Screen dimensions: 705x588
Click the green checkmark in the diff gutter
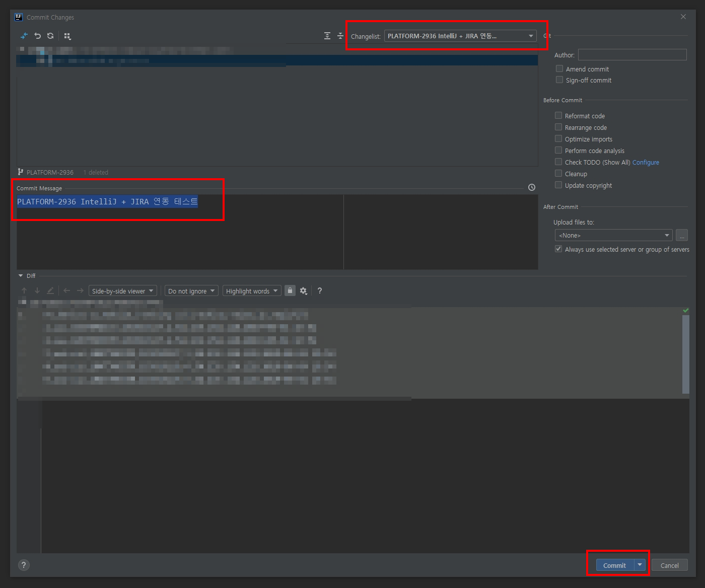tap(685, 311)
